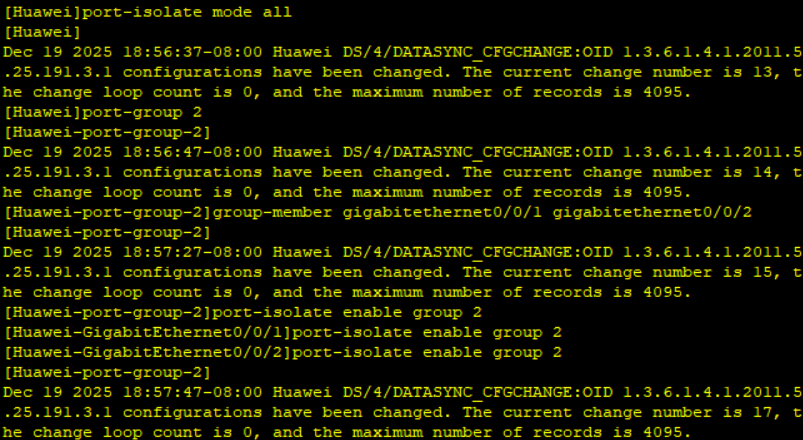Click the group-member gigabitethernet0/0/1 command line
The width and height of the screenshot is (803, 440).
tap(378, 212)
